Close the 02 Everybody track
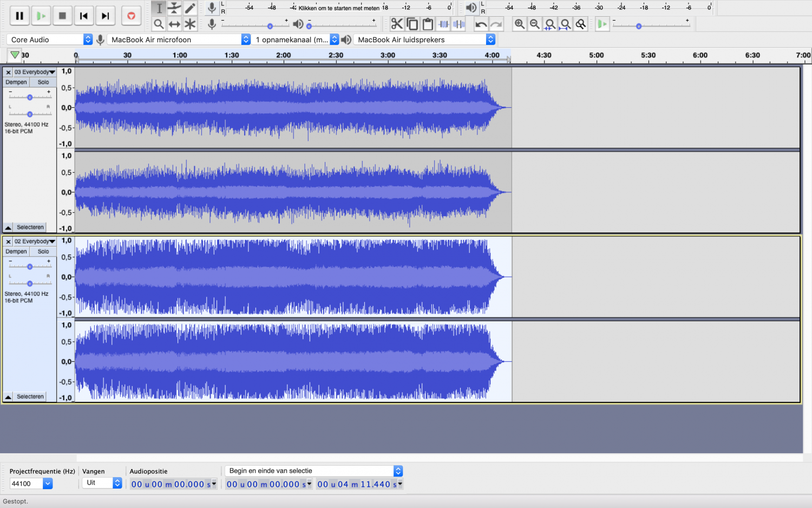This screenshot has height=508, width=812. (8, 242)
